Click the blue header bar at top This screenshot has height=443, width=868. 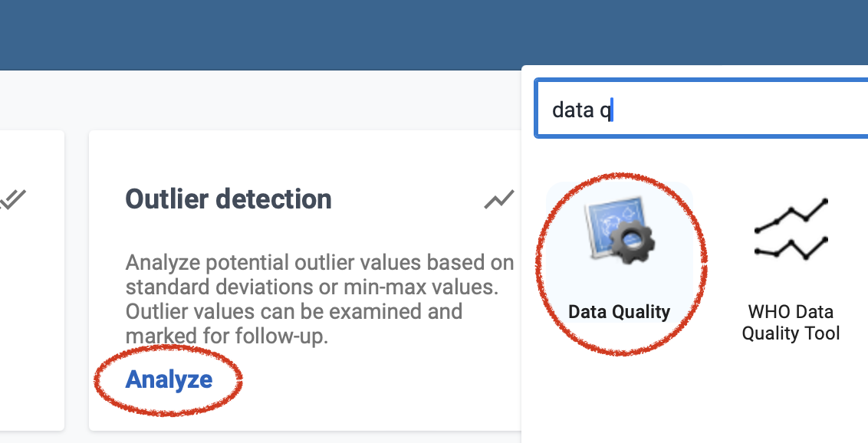(x=434, y=34)
